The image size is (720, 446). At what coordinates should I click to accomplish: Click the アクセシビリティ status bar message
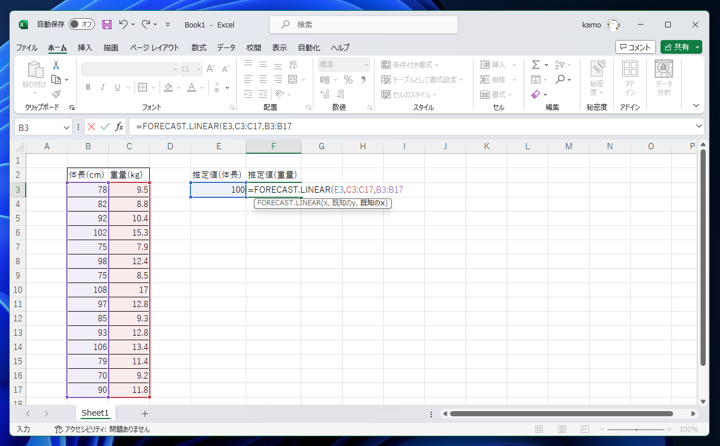pyautogui.click(x=101, y=429)
